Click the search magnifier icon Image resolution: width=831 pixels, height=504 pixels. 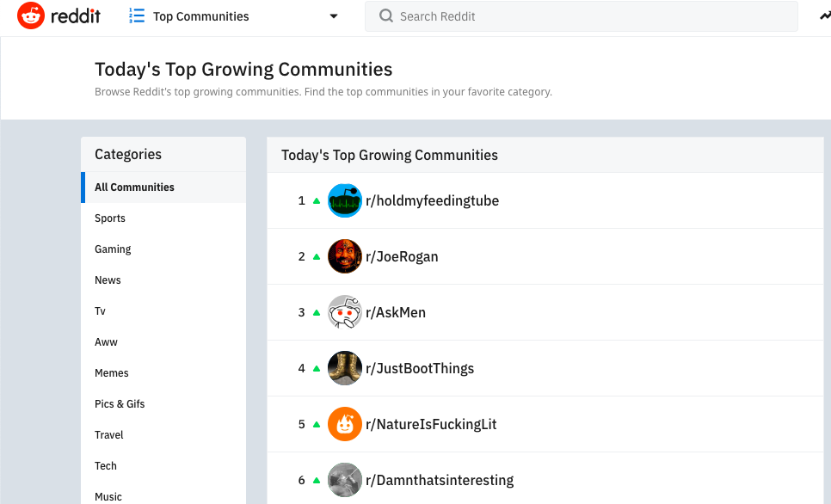[386, 16]
